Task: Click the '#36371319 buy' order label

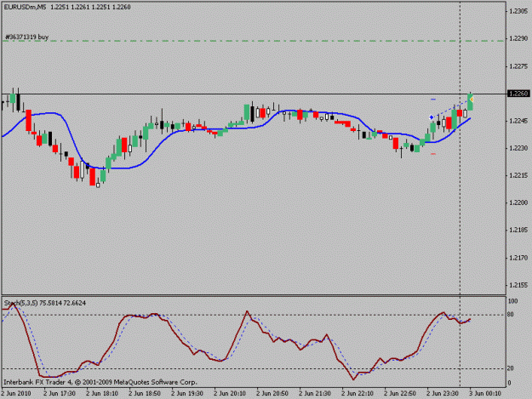Action: [26, 37]
